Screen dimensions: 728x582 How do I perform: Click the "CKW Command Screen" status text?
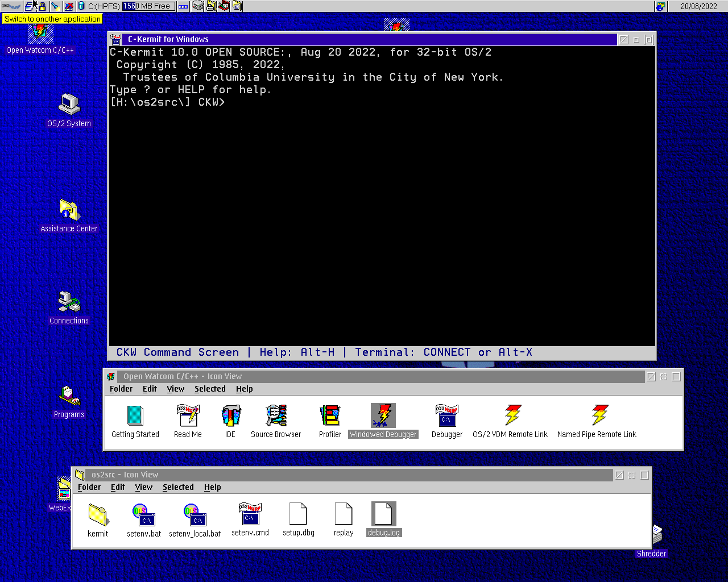[177, 352]
